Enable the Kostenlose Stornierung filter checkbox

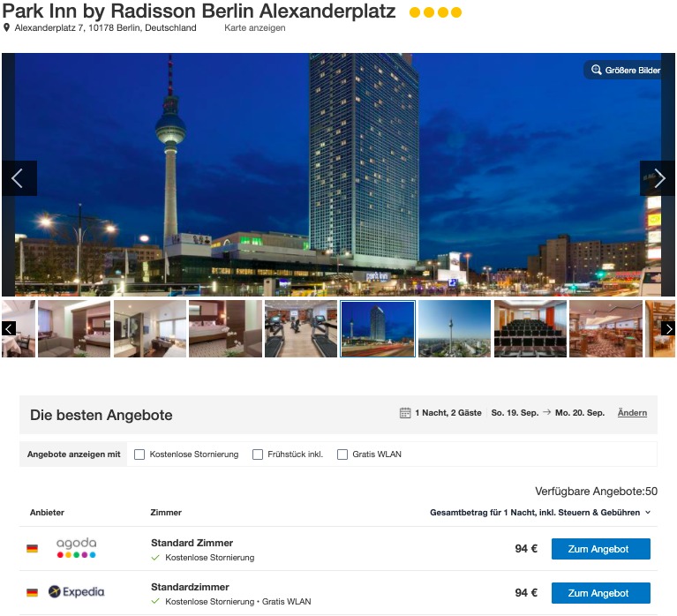tap(139, 454)
